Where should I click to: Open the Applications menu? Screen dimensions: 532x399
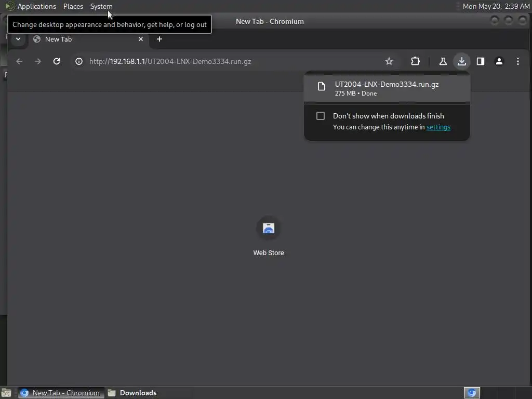pos(37,6)
